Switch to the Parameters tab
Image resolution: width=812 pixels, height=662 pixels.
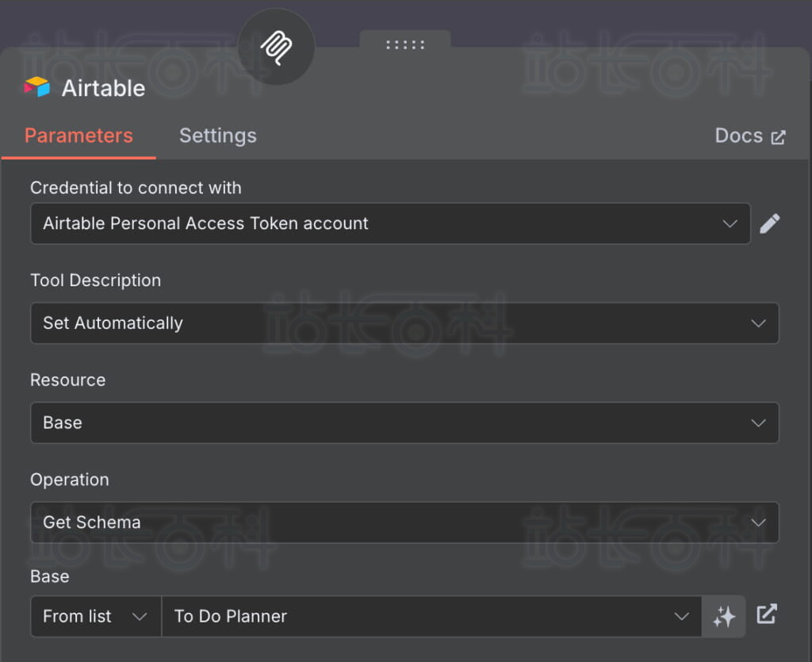pyautogui.click(x=79, y=136)
